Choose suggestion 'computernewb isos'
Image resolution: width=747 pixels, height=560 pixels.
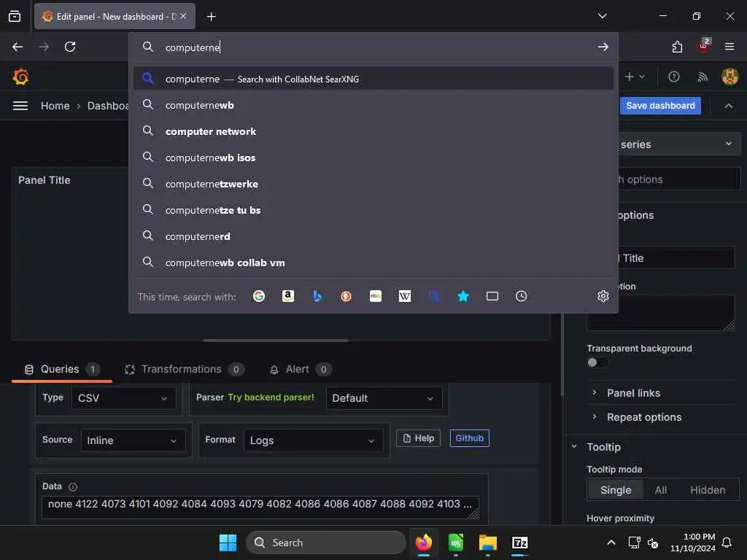(x=373, y=157)
